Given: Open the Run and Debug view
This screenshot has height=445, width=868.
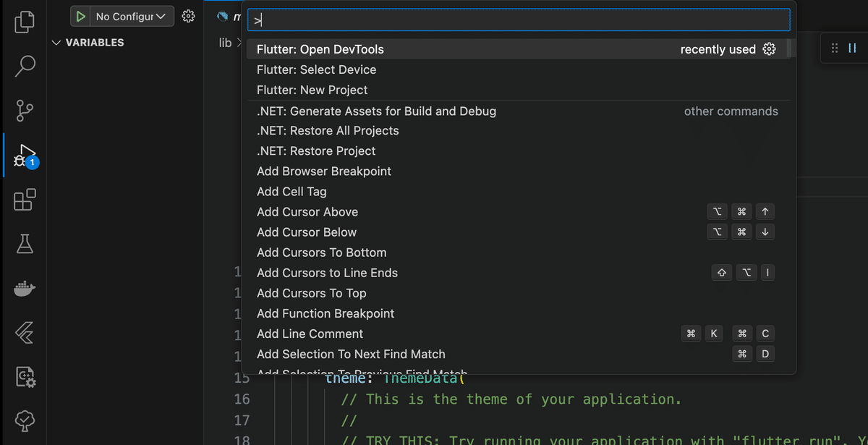Looking at the screenshot, I should 25,156.
